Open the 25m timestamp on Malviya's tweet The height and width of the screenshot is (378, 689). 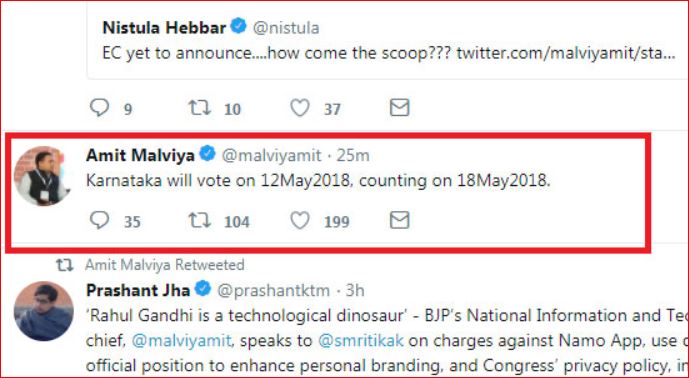[x=353, y=156]
